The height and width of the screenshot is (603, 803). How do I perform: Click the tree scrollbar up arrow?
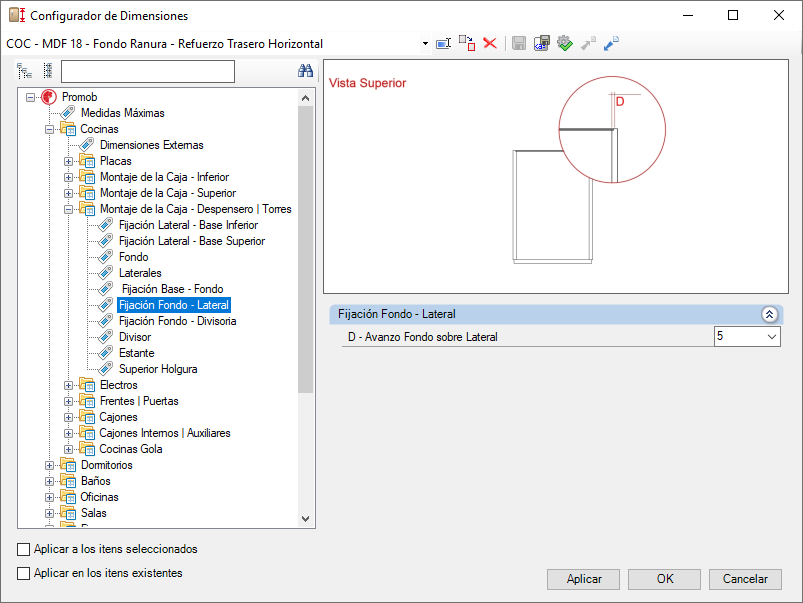306,98
